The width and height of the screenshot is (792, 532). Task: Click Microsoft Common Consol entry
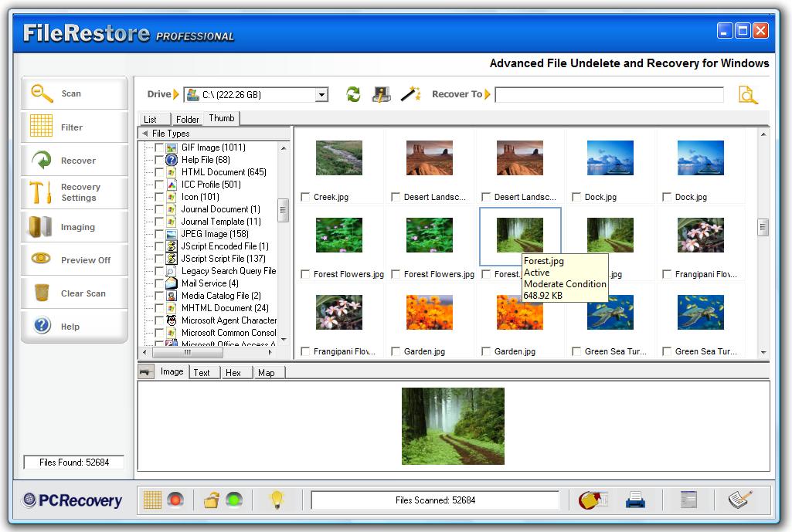tap(229, 333)
